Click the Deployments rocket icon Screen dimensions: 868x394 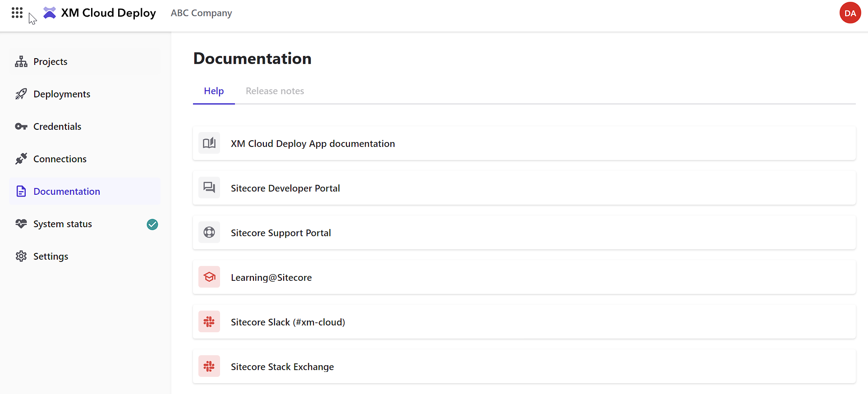[21, 94]
